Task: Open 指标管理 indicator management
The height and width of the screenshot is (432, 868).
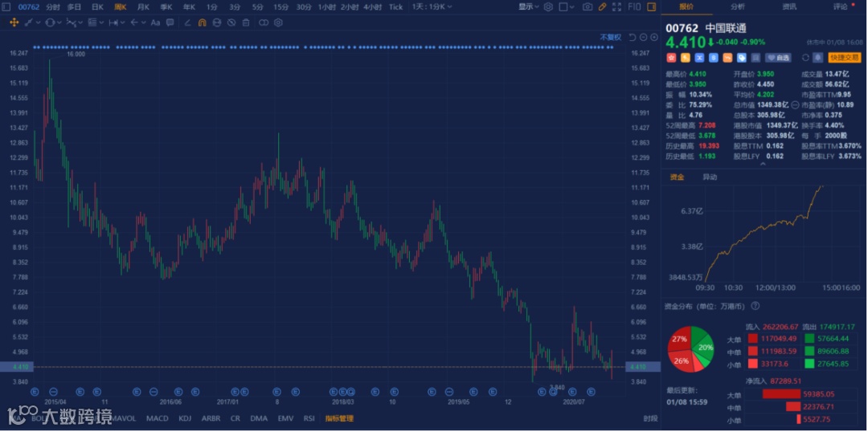Action: (x=339, y=418)
